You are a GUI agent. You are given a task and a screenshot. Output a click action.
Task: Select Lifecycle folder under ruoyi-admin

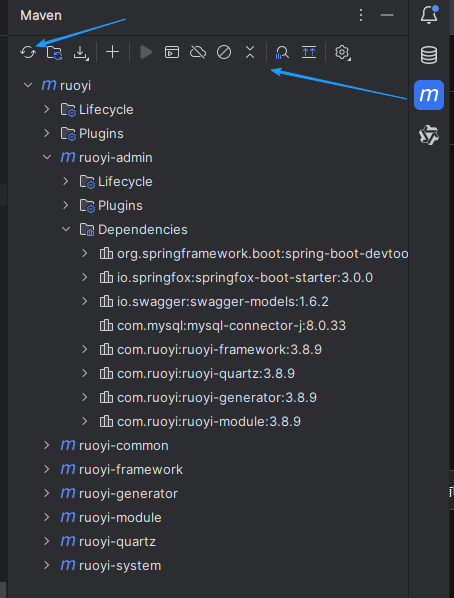[208, 182]
